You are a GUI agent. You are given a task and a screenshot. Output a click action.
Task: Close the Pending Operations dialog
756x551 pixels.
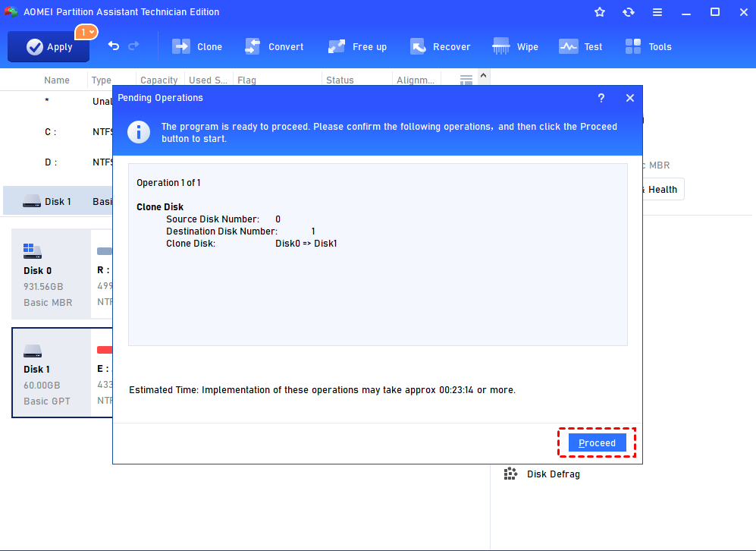[x=629, y=98]
